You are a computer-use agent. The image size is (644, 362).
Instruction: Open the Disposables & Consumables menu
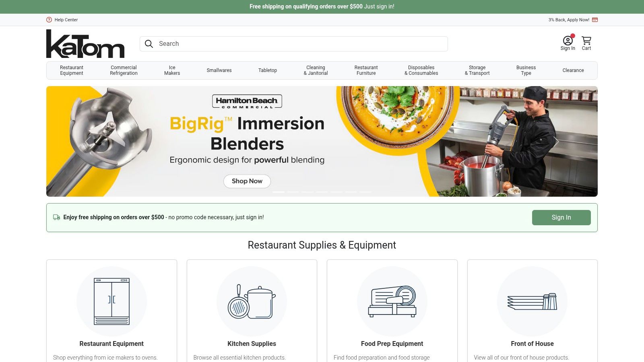pos(421,70)
